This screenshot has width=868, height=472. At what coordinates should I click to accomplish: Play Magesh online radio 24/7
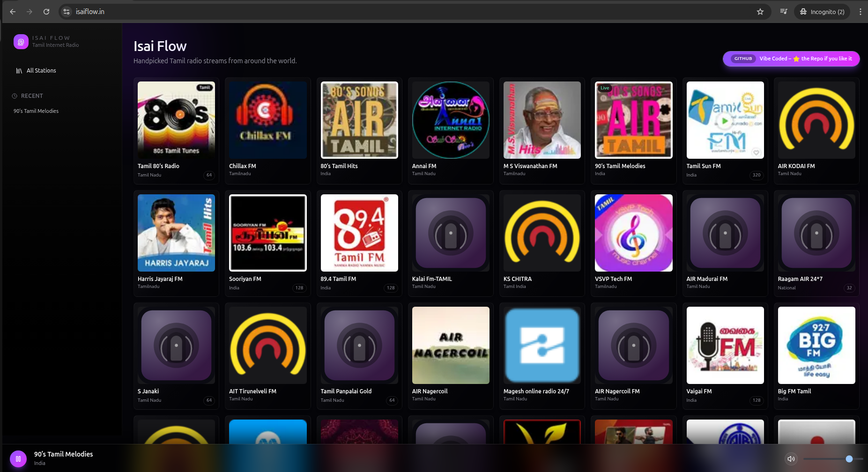(x=542, y=356)
